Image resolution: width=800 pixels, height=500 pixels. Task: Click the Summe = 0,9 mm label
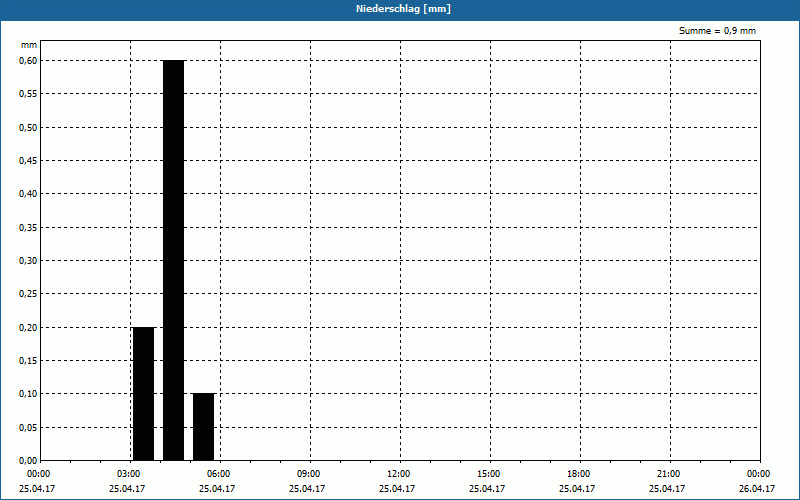(x=717, y=31)
